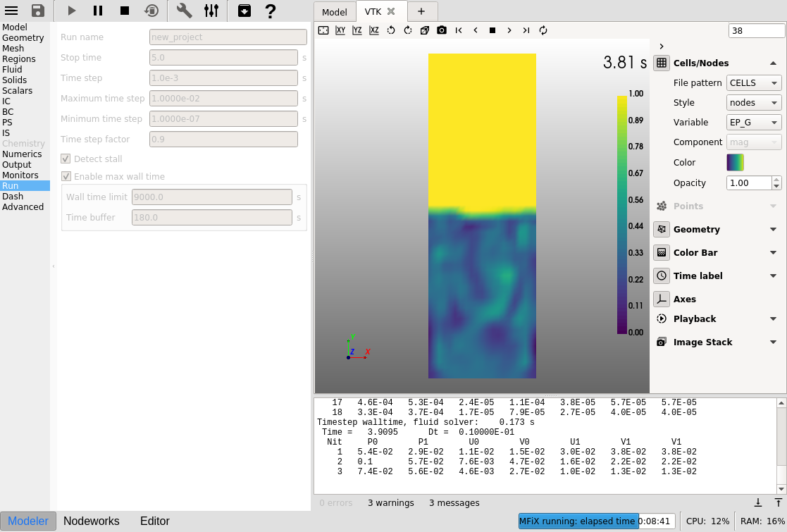Image resolution: width=787 pixels, height=532 pixels.
Task: Jump to the last VTK frame
Action: [526, 30]
